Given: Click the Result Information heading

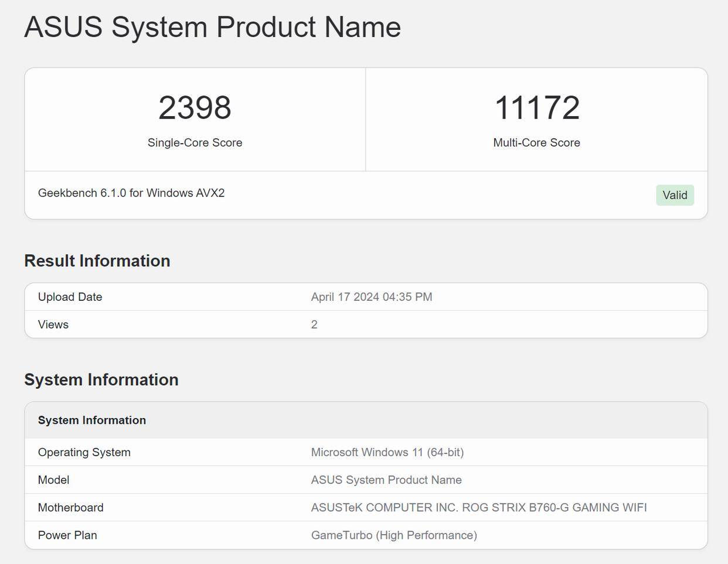Looking at the screenshot, I should (x=97, y=261).
